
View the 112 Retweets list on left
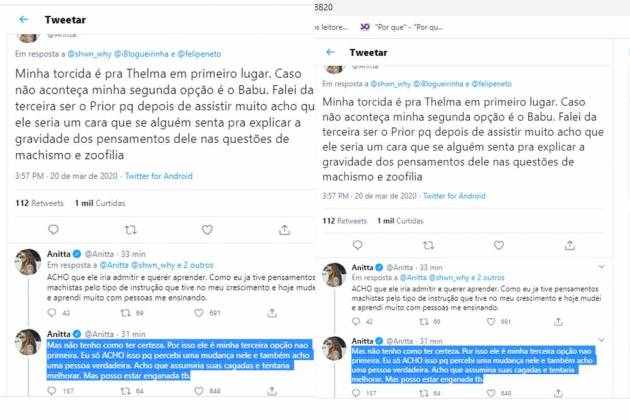(39, 203)
